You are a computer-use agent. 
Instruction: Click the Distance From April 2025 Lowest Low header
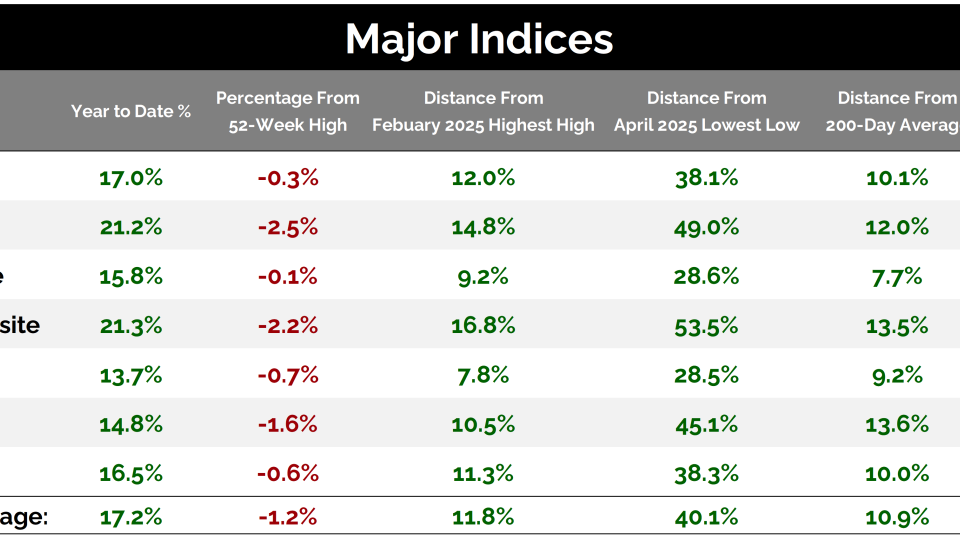pyautogui.click(x=706, y=111)
